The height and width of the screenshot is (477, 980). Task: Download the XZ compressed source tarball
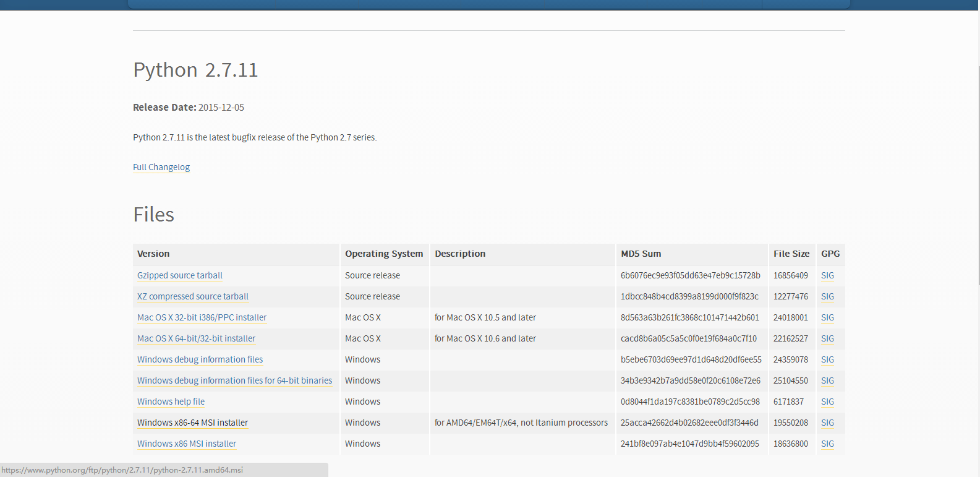click(x=193, y=296)
